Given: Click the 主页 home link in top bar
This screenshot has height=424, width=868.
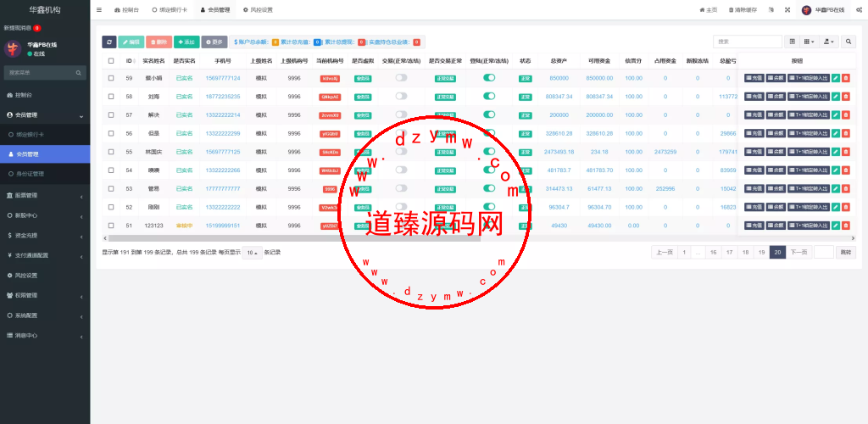Looking at the screenshot, I should [x=709, y=10].
